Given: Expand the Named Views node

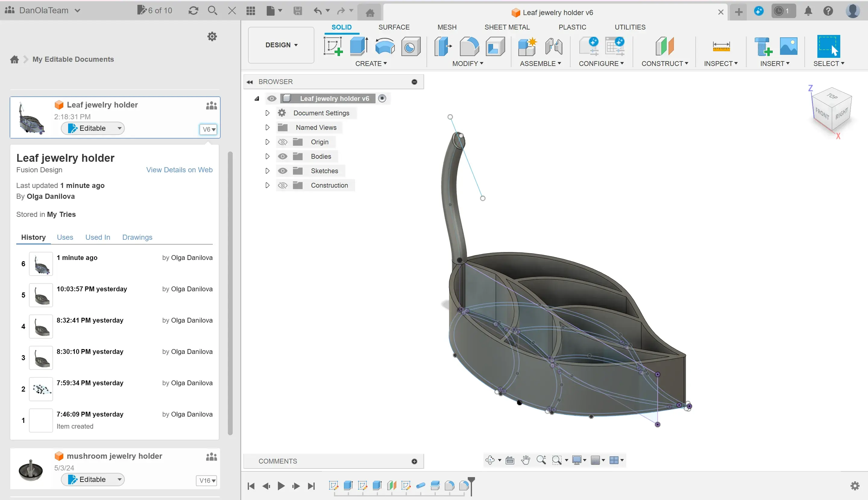Looking at the screenshot, I should pyautogui.click(x=267, y=127).
